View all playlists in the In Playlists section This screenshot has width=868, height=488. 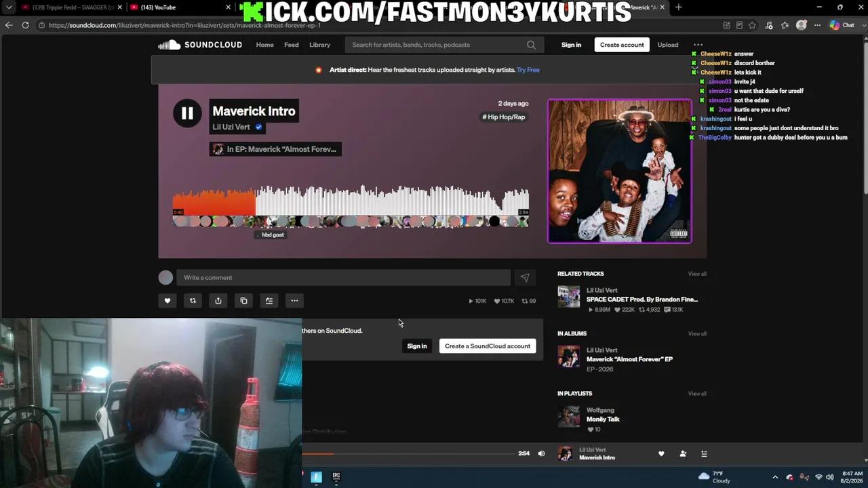click(x=697, y=393)
